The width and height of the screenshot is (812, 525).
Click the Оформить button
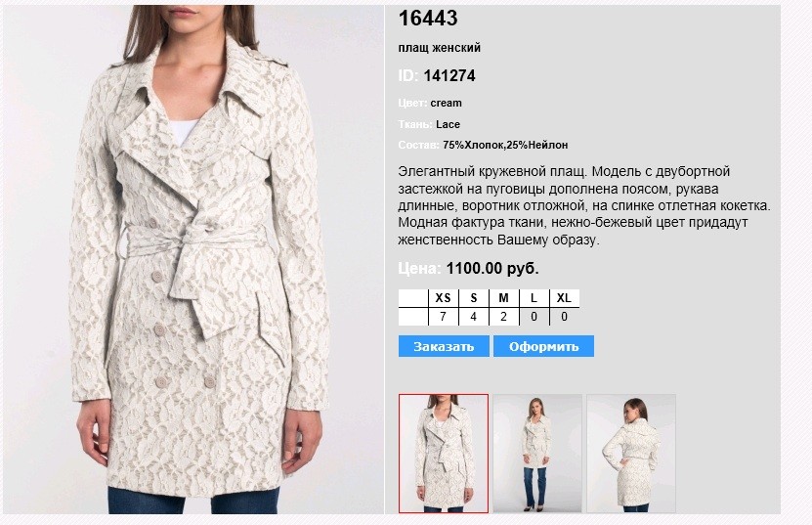coord(543,346)
